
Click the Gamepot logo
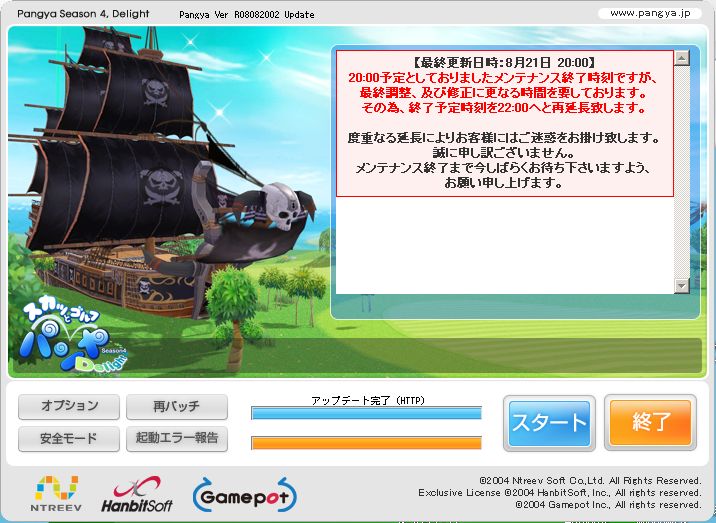(x=245, y=495)
